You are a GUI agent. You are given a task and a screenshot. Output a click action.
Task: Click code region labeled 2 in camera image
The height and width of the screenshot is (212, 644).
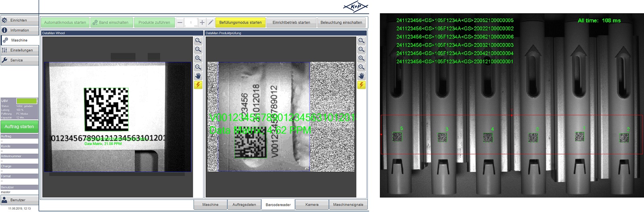(624, 138)
